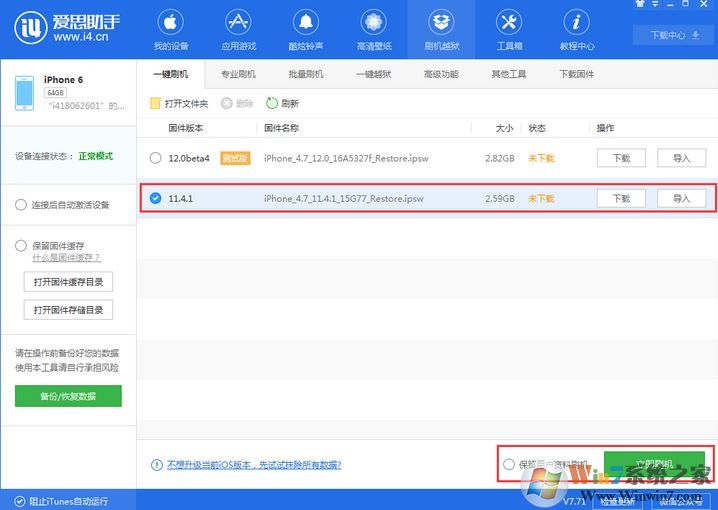Click green 备份/恢复数据 button
Viewport: 718px width, 510px height.
[68, 396]
